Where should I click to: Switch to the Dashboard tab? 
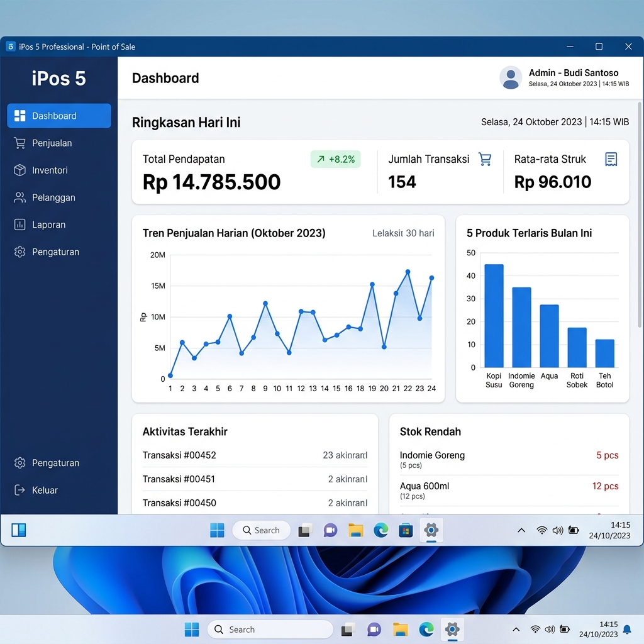point(58,116)
